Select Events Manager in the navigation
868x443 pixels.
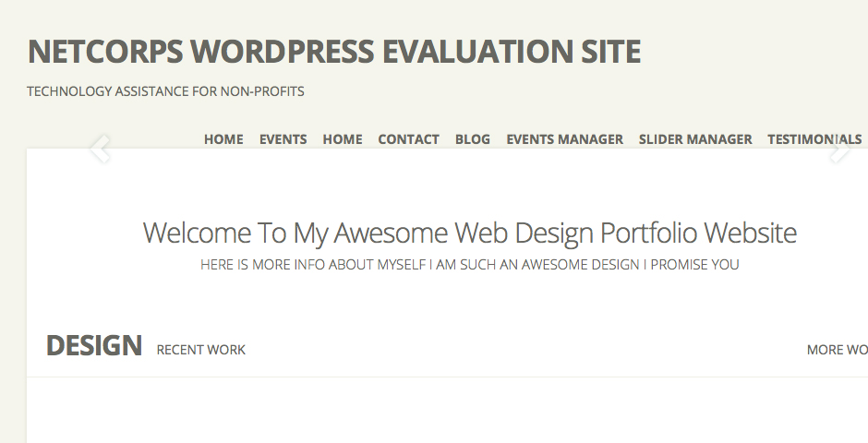click(564, 139)
